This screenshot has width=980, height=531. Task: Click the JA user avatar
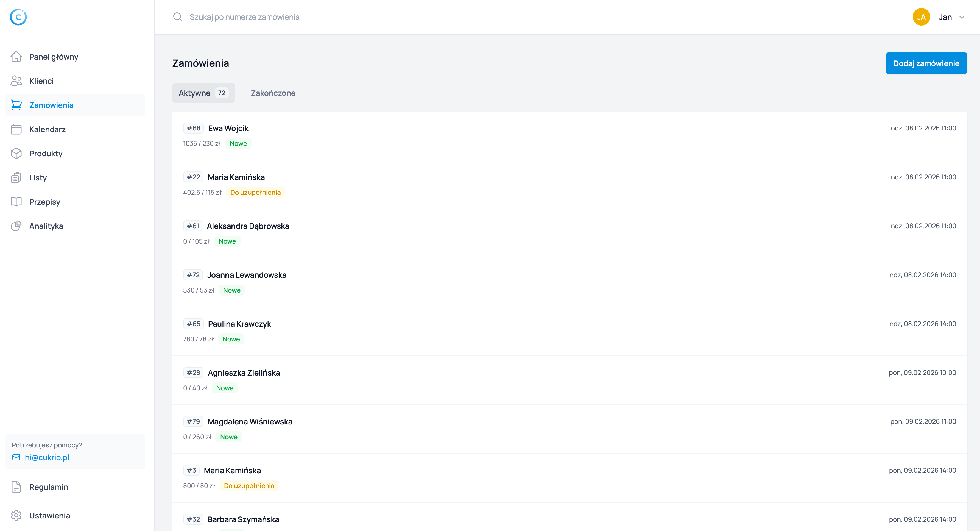[921, 17]
